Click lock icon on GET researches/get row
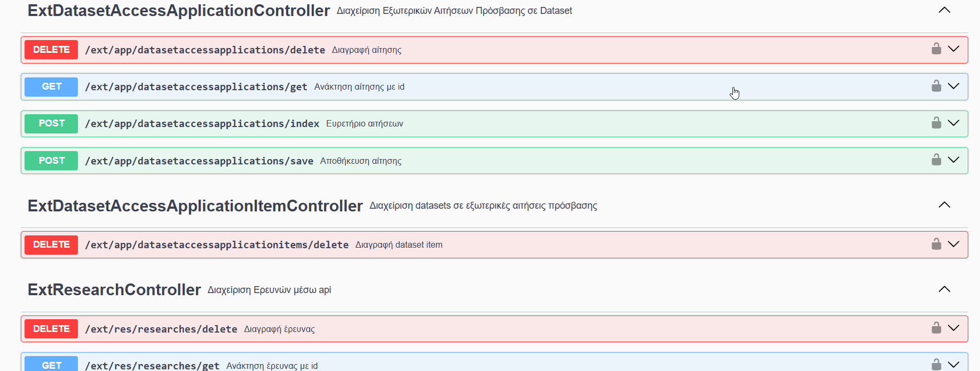Image resolution: width=980 pixels, height=371 pixels. tap(936, 365)
